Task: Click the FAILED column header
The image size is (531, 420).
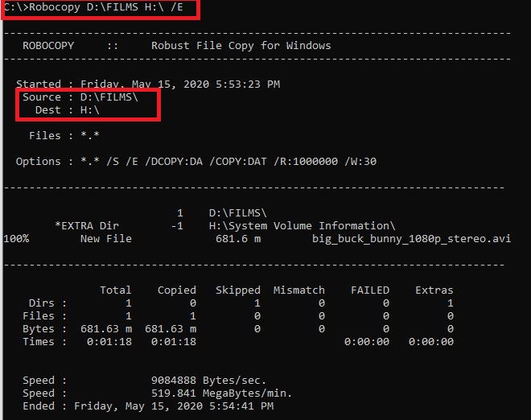Action: (370, 290)
